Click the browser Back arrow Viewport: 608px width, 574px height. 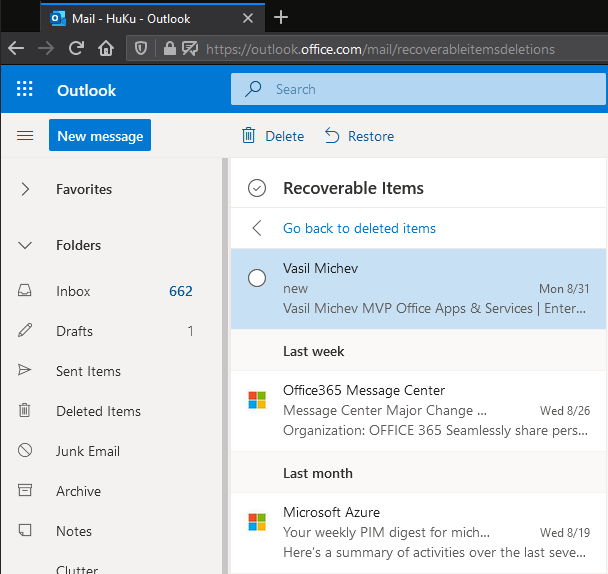point(16,48)
